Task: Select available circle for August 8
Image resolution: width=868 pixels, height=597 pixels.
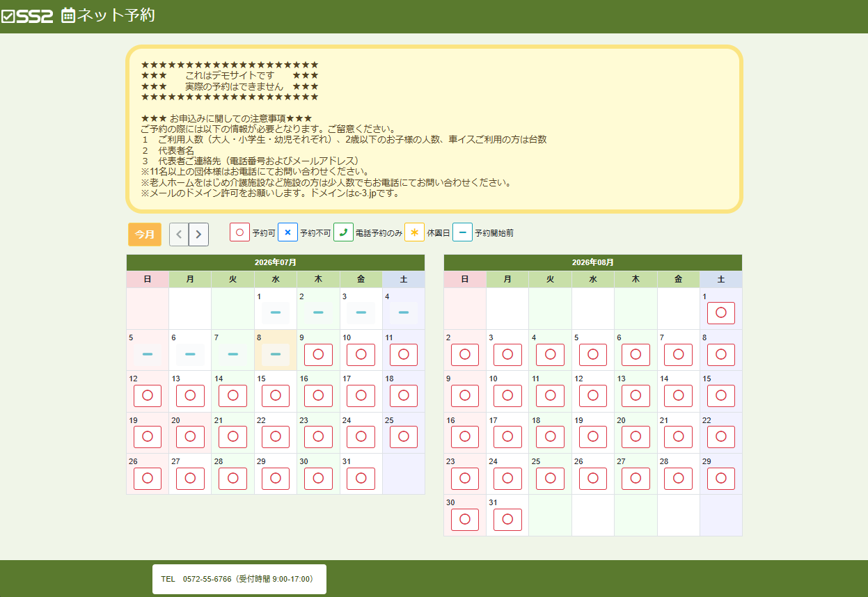Action: [721, 354]
